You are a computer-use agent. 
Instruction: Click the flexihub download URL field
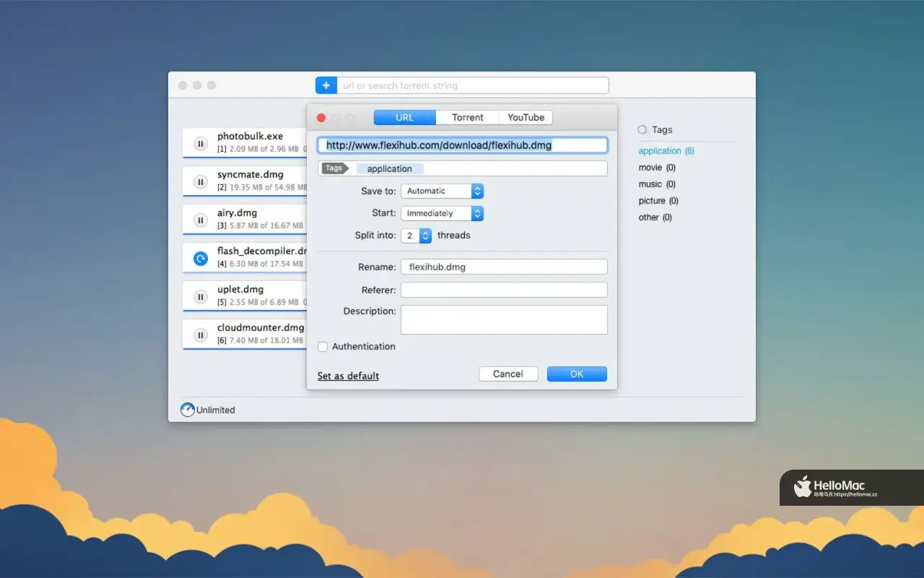(463, 145)
